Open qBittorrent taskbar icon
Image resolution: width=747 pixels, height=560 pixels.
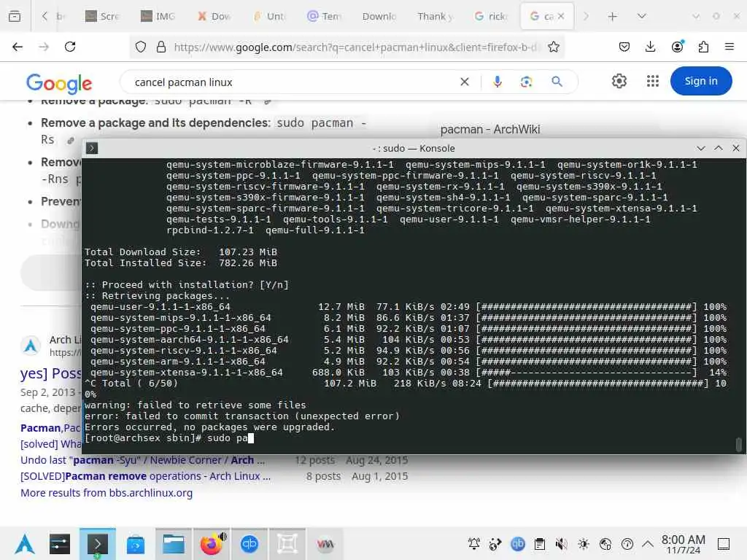coord(249,544)
